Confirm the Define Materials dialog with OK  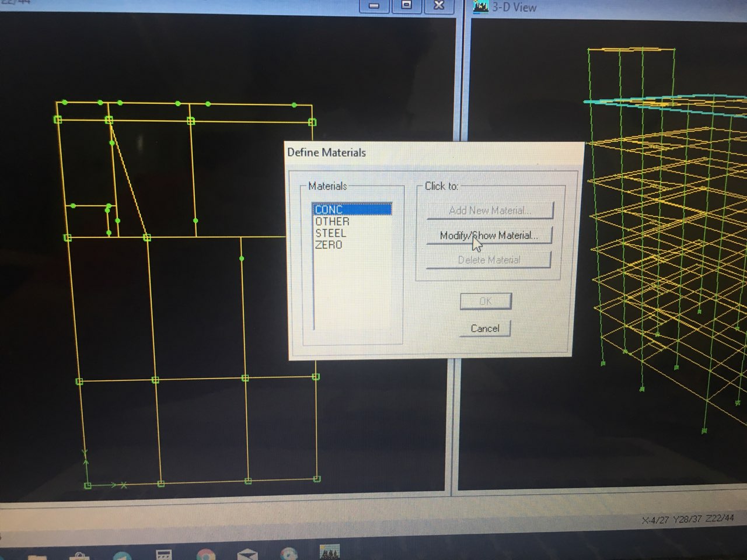click(x=486, y=302)
